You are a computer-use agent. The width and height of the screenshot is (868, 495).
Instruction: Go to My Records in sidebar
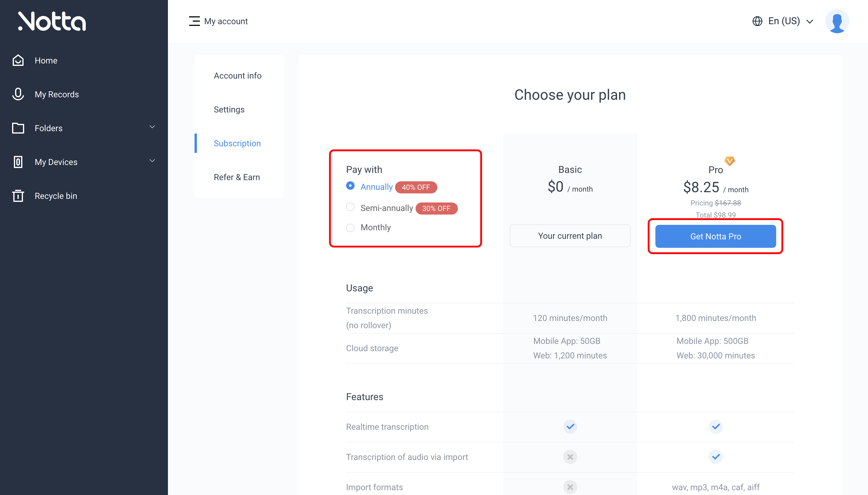pos(57,94)
